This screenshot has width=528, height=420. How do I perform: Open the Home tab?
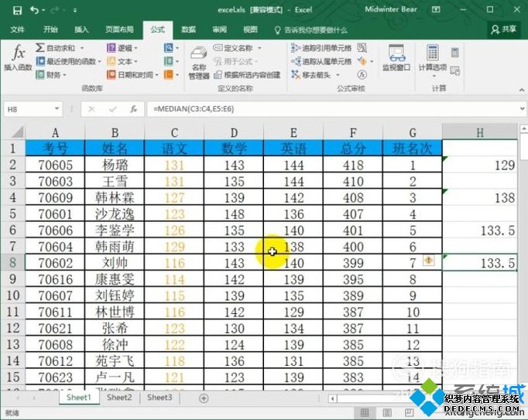coord(50,29)
